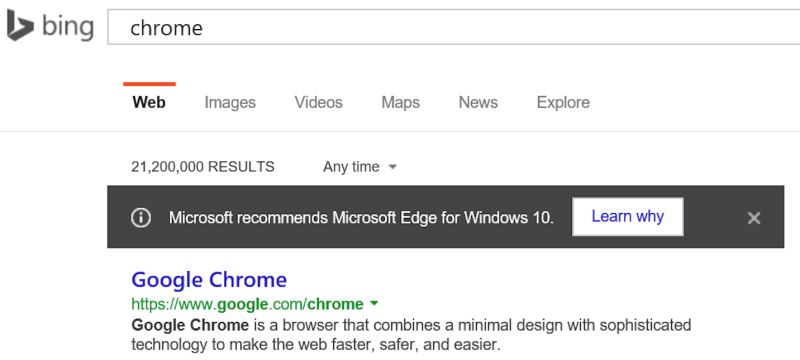Screen dimensions: 800x360
Task: Open the Maps tab
Action: click(x=401, y=102)
